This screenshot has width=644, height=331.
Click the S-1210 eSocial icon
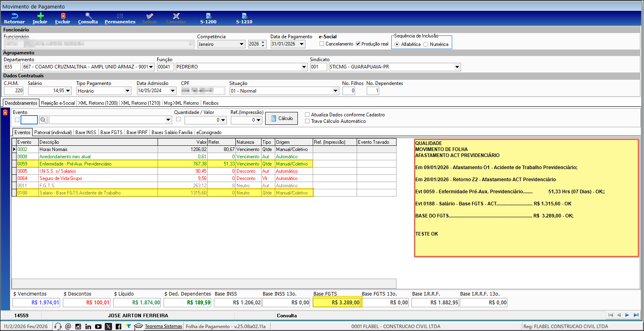[244, 16]
